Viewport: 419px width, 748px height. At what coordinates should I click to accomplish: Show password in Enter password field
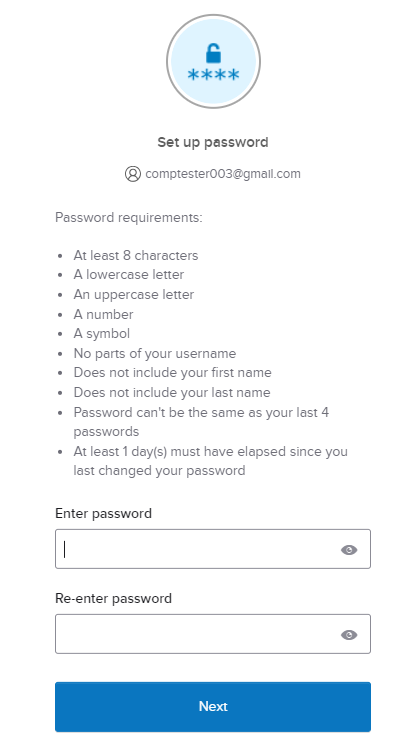tap(349, 550)
